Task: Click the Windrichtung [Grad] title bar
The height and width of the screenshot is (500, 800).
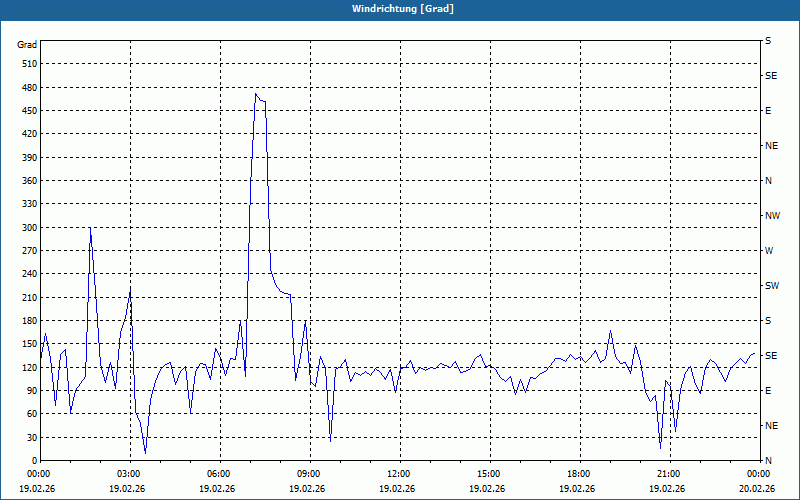Action: pyautogui.click(x=400, y=9)
